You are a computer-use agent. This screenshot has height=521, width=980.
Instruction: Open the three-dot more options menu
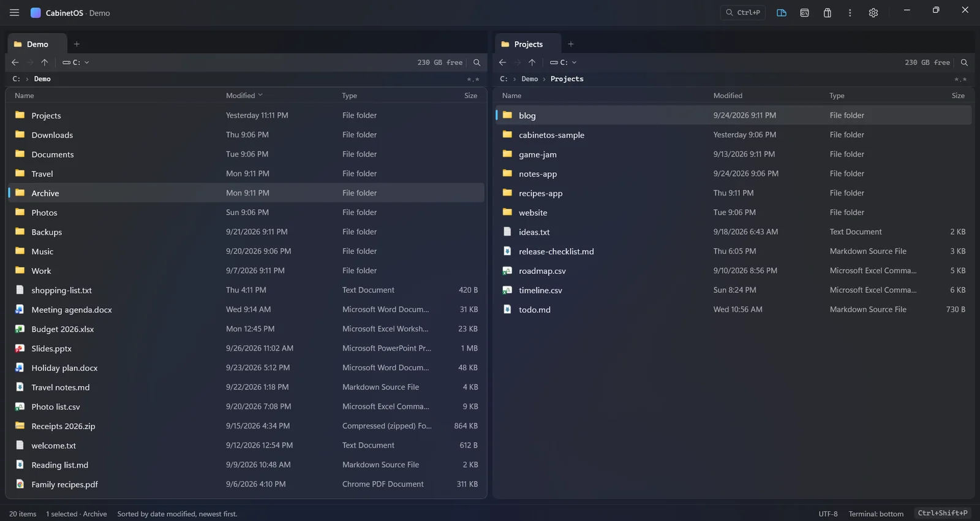850,12
